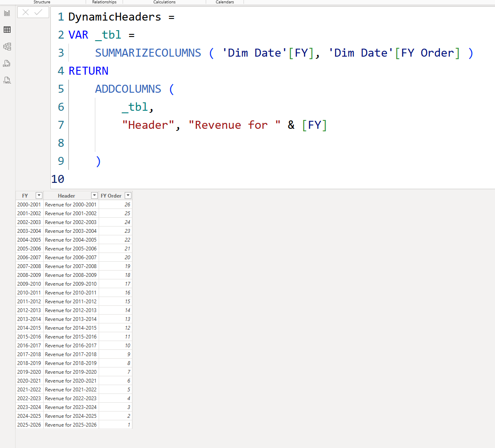Click the VAR keyword on line 2
Screen dimensions: 495x448
(x=78, y=35)
